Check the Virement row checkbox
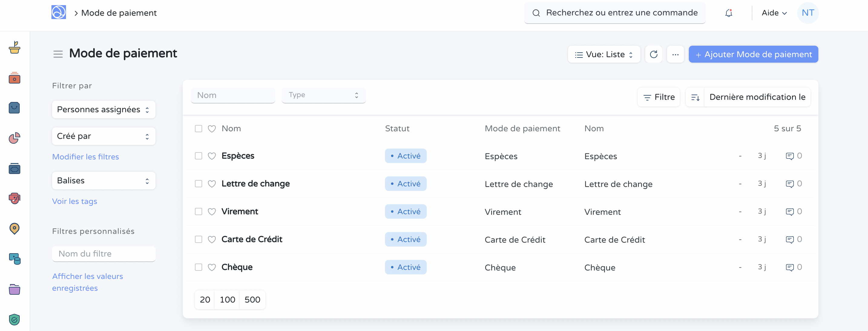The image size is (868, 331). coord(199,211)
